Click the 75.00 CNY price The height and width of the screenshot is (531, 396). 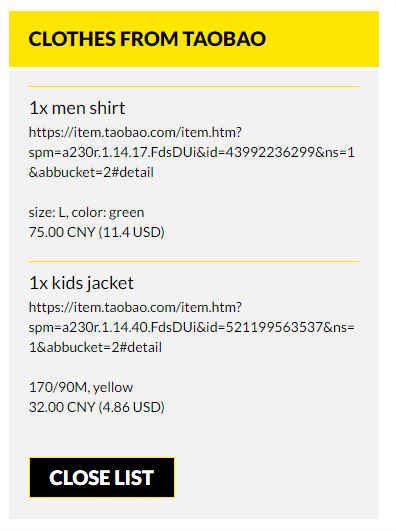click(62, 233)
